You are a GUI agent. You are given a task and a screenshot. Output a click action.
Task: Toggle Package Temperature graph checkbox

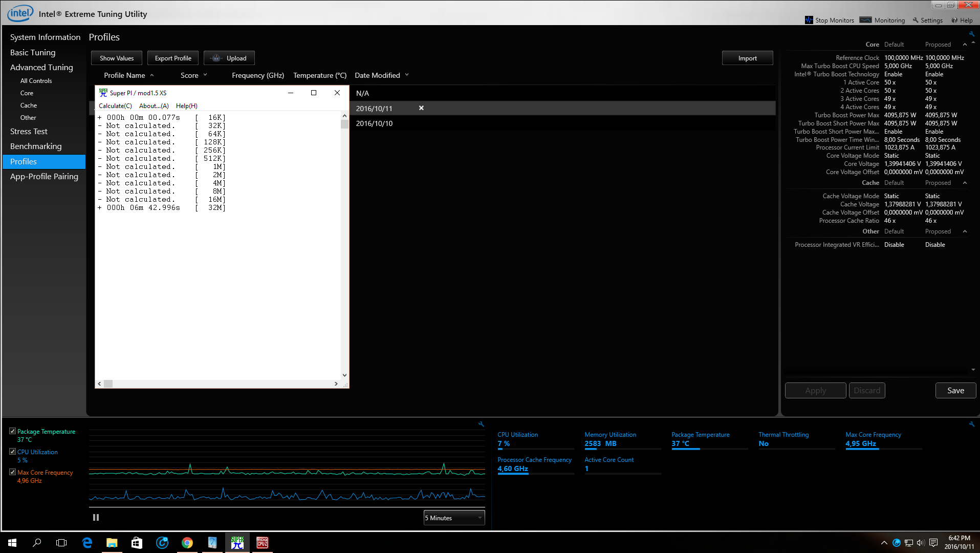(12, 431)
